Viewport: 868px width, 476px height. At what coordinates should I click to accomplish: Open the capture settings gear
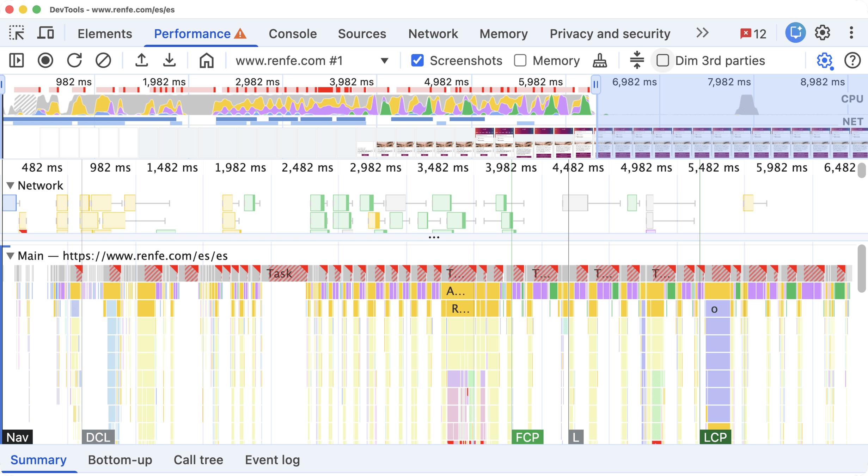(x=824, y=60)
